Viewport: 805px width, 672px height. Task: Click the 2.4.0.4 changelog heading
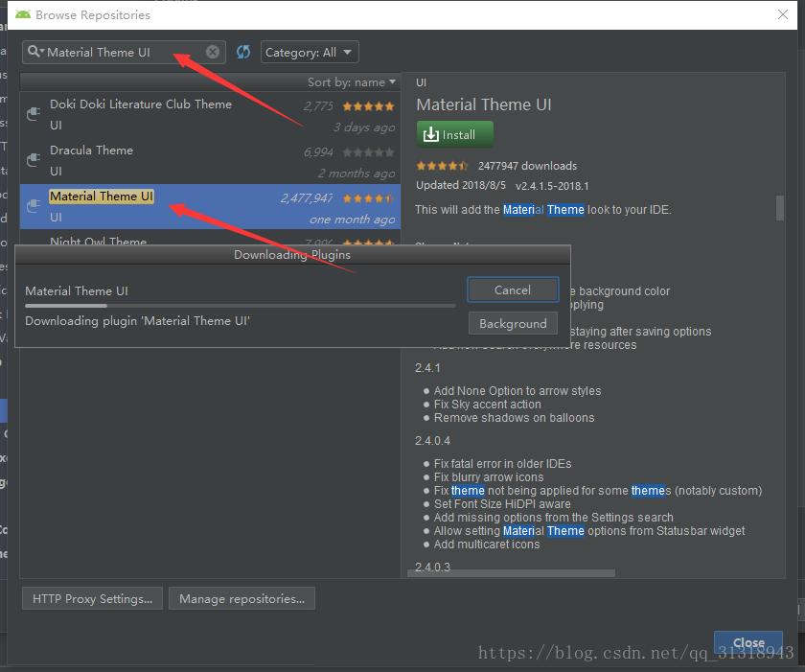[x=432, y=441]
